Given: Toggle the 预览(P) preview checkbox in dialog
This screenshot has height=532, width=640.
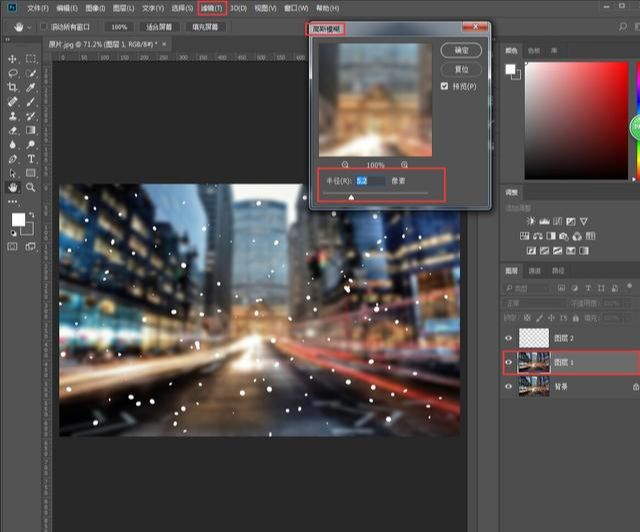Looking at the screenshot, I should [444, 86].
